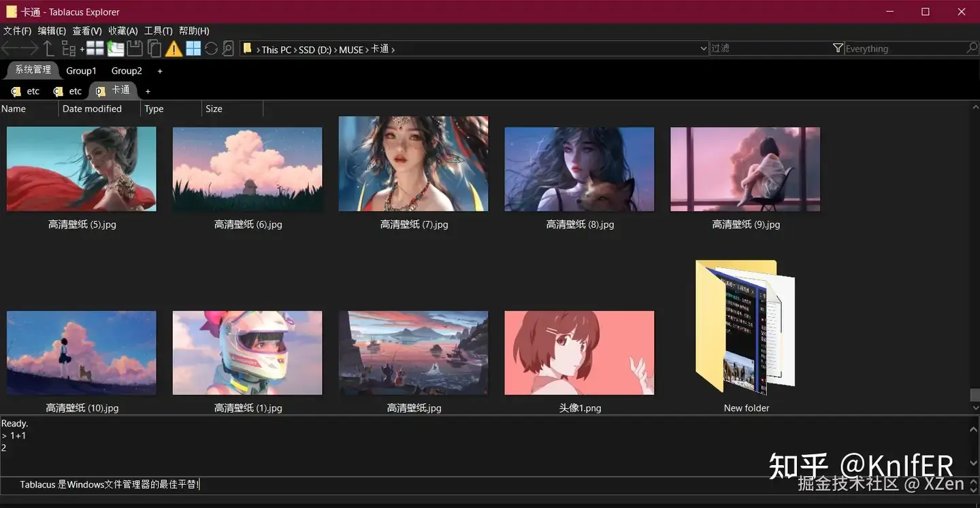Click the filter funnel icon beside 过滤 field
Viewport: 980px width, 508px height.
(837, 48)
